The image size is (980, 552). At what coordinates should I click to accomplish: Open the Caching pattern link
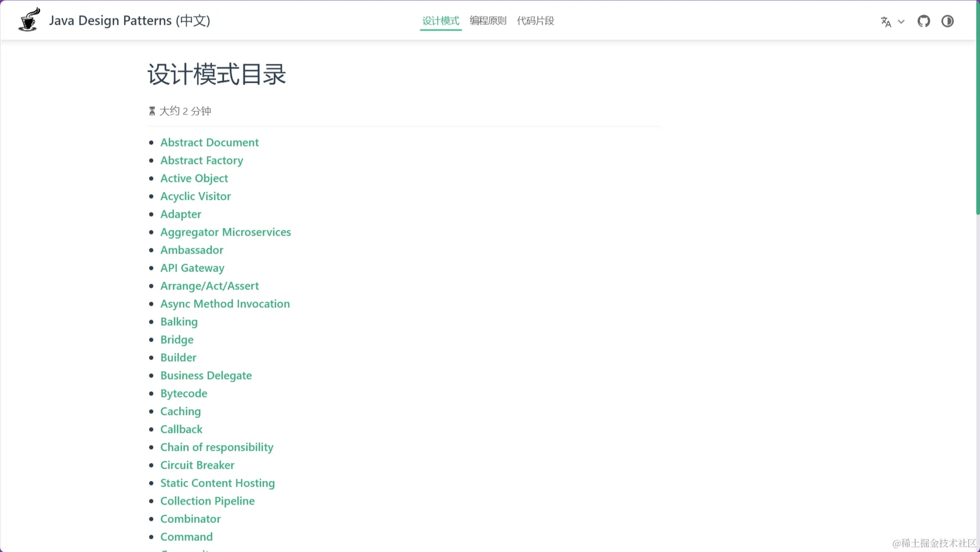point(181,411)
